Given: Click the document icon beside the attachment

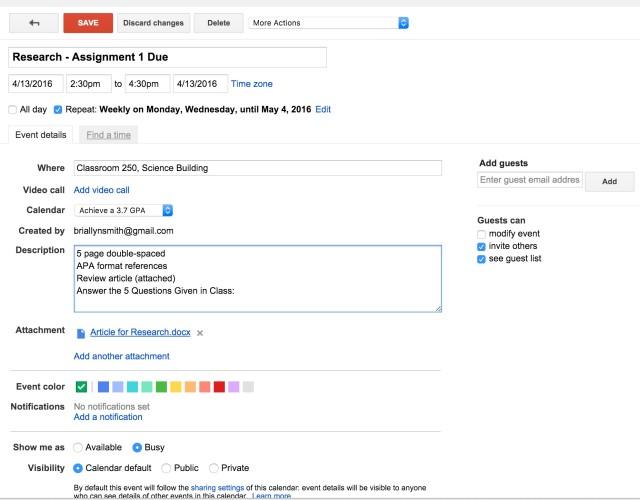Looking at the screenshot, I should click(x=81, y=333).
